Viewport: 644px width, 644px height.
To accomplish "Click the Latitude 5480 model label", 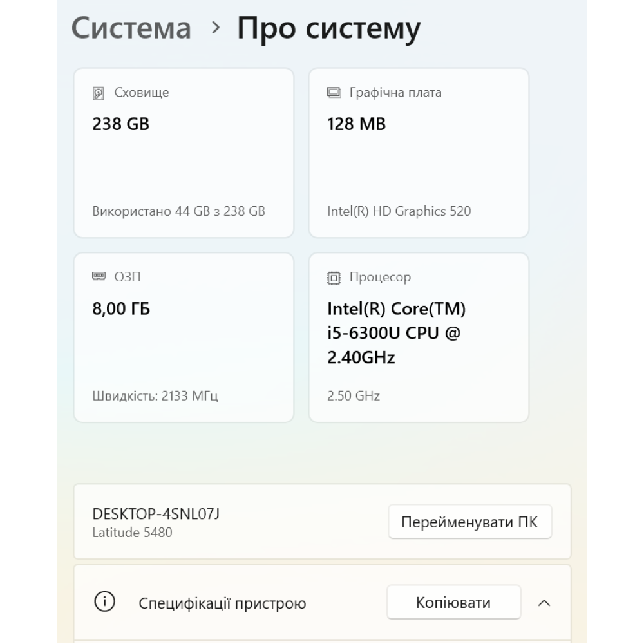I will pyautogui.click(x=132, y=533).
